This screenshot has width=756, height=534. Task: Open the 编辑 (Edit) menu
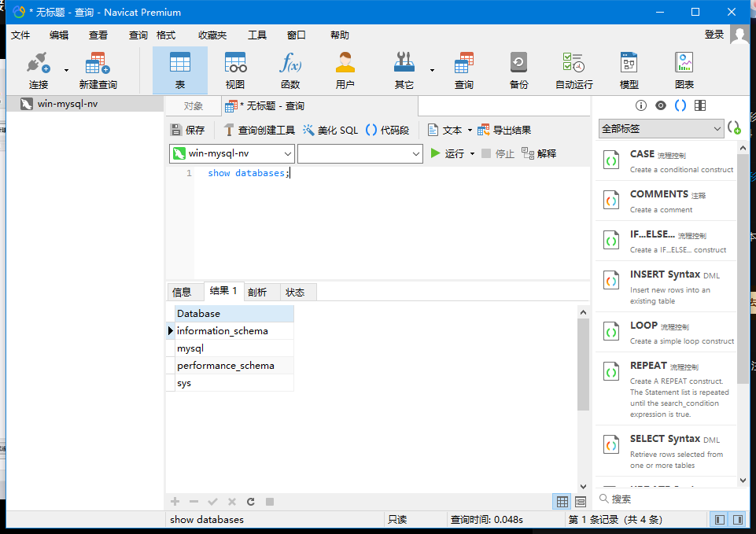tap(59, 35)
